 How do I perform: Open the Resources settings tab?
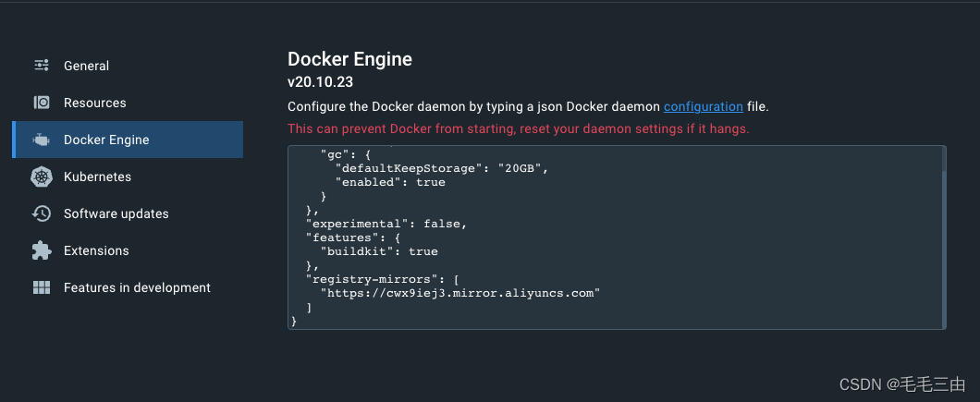(x=95, y=103)
